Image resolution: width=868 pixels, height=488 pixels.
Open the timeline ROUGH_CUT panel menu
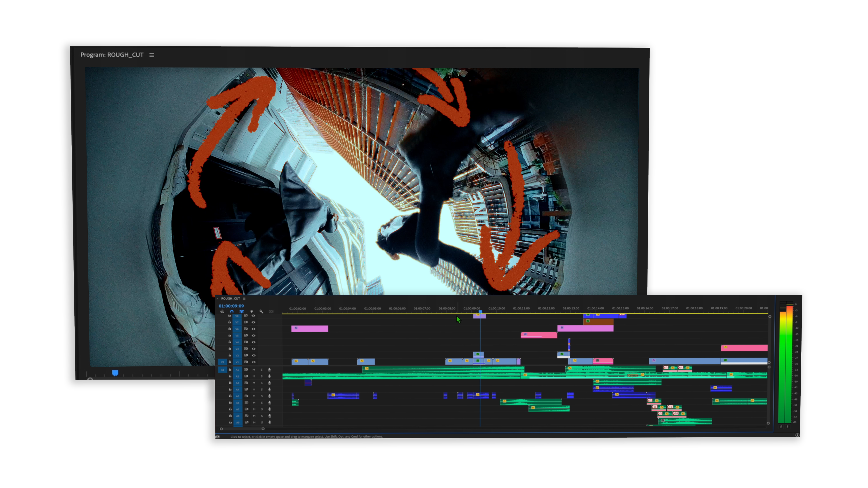tap(244, 299)
